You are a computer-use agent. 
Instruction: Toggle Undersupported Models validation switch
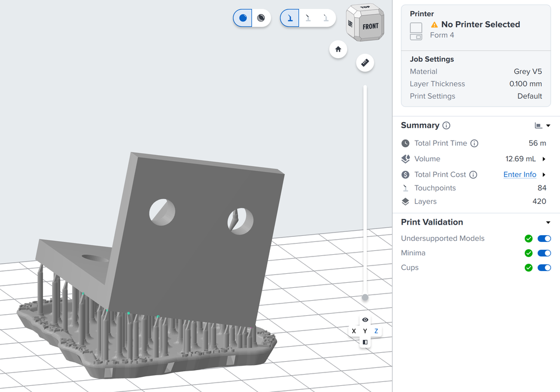click(544, 239)
